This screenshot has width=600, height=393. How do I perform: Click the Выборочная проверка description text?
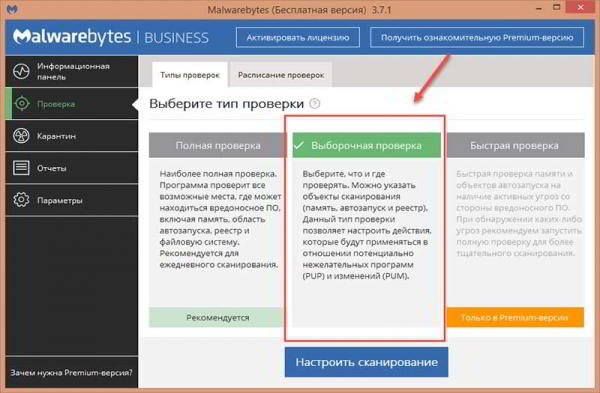click(367, 225)
